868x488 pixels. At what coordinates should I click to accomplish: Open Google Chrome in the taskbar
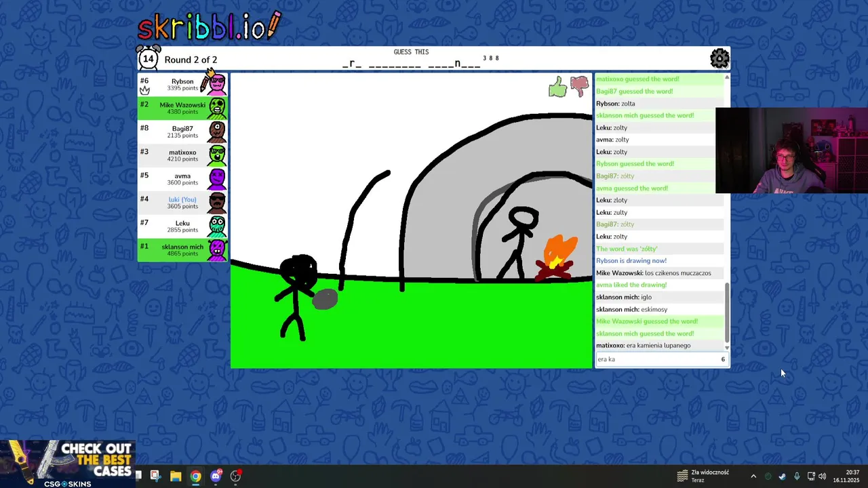pos(195,476)
